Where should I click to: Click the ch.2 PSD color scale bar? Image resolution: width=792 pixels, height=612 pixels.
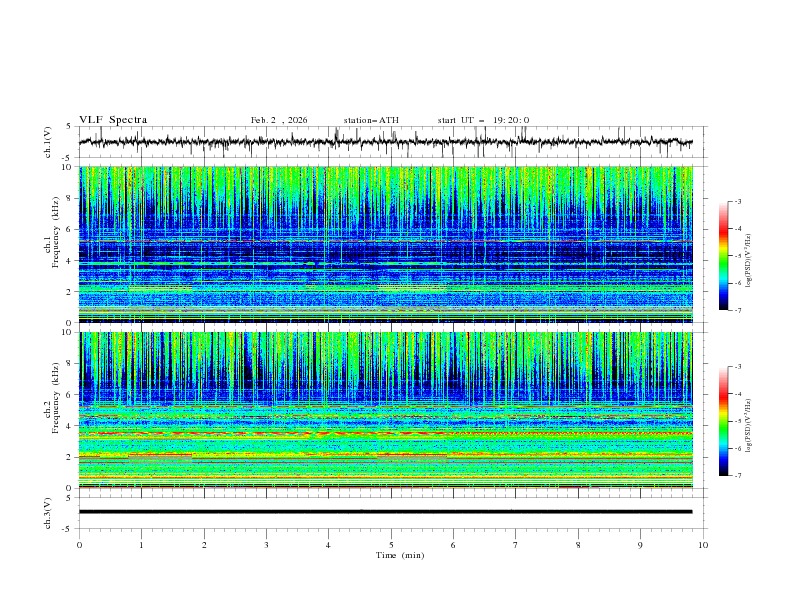[723, 421]
